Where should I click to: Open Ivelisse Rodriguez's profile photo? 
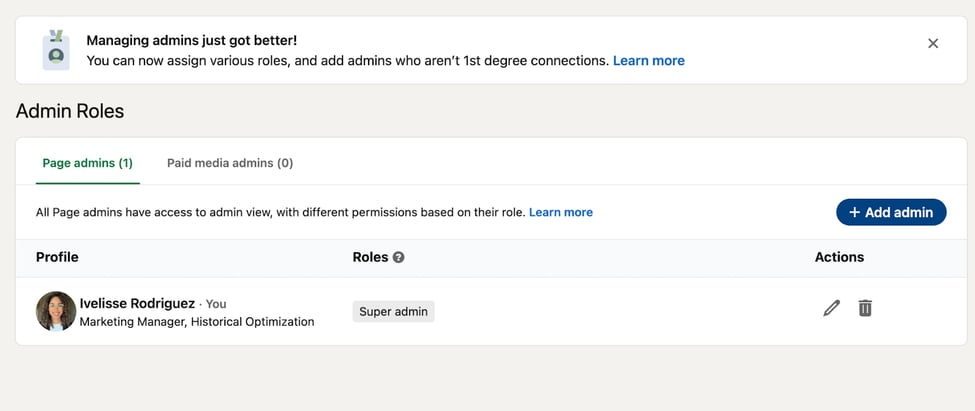click(56, 311)
